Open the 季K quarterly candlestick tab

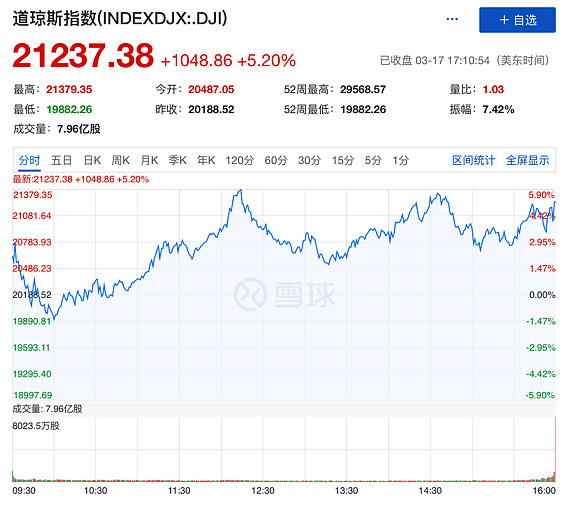pos(177,160)
